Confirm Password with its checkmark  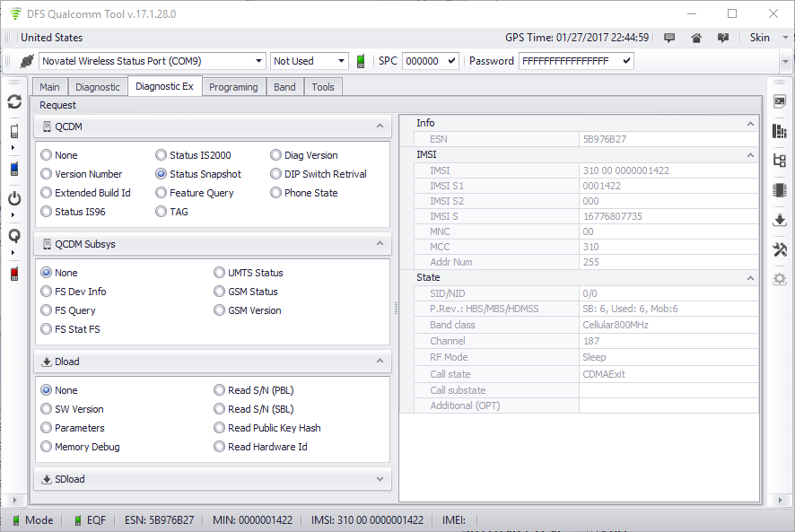click(x=626, y=61)
